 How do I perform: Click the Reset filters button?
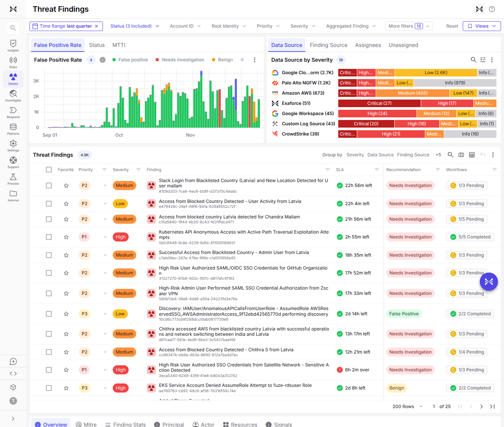click(452, 26)
